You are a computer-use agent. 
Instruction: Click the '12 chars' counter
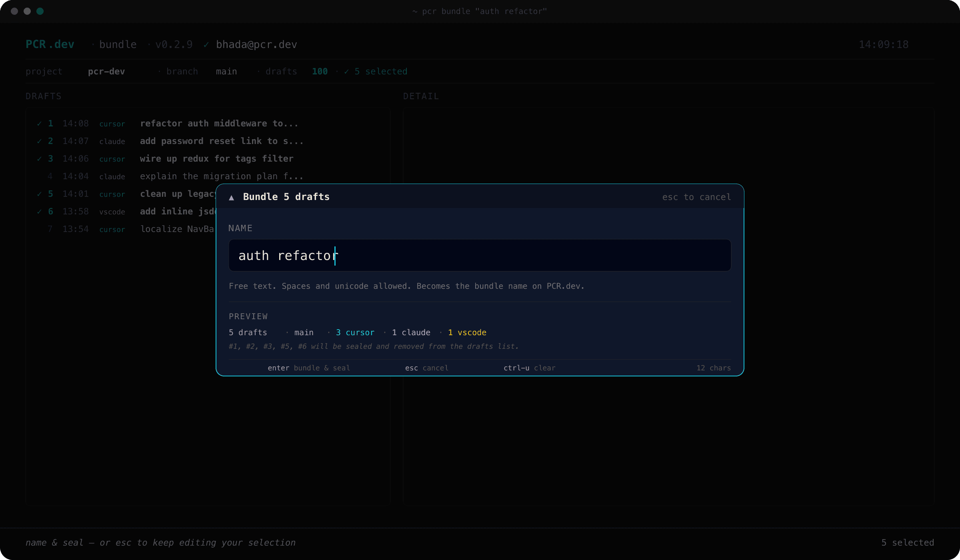714,368
